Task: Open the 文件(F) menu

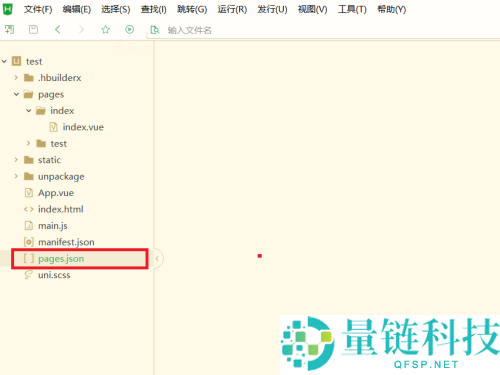Action: [38, 9]
